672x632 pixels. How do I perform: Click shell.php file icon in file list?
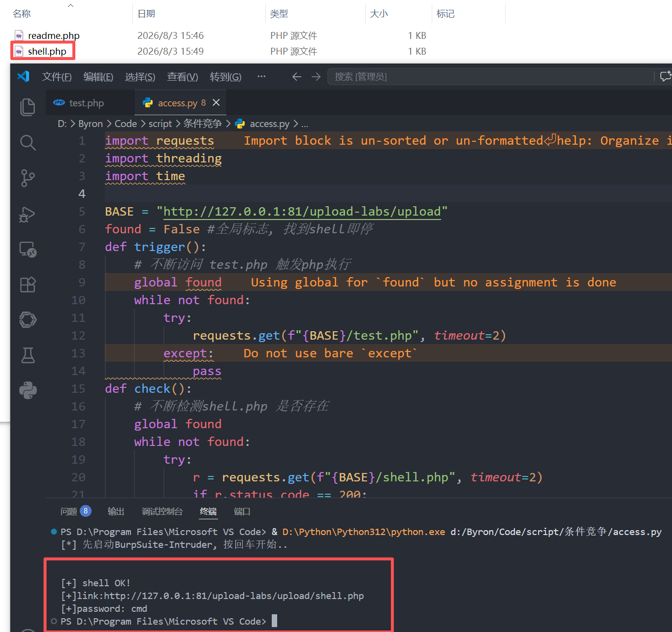click(19, 51)
